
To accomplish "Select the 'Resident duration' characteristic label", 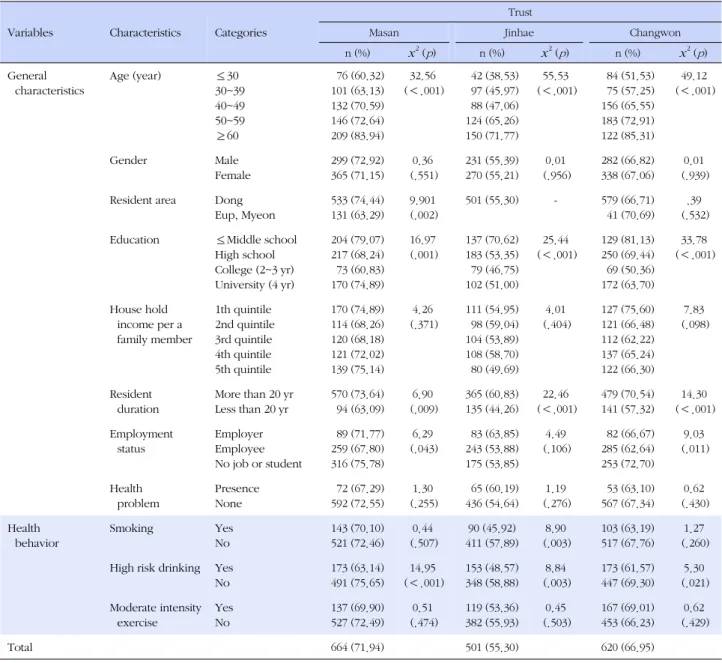I will coord(134,401).
